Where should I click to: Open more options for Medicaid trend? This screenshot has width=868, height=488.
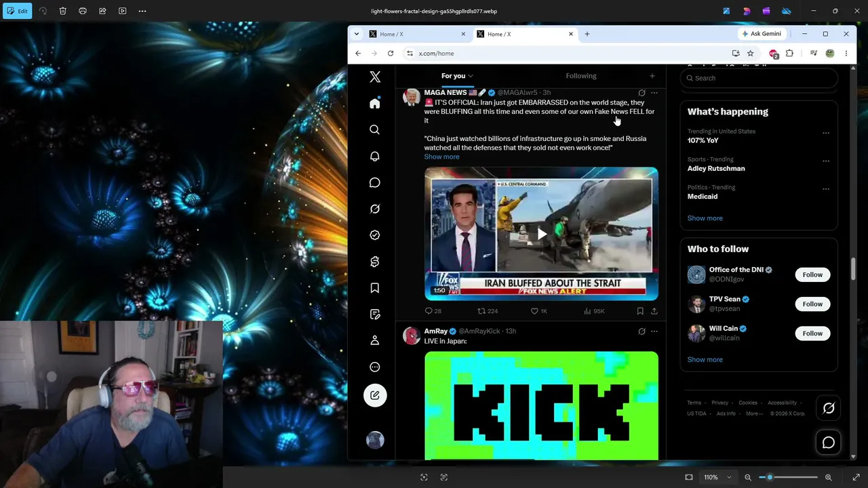pos(826,189)
